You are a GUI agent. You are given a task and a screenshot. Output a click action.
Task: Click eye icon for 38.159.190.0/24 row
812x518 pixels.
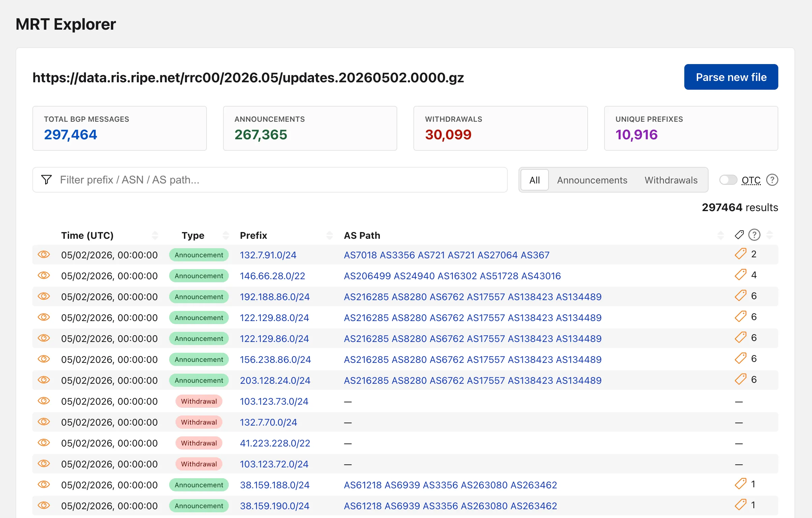pos(44,506)
